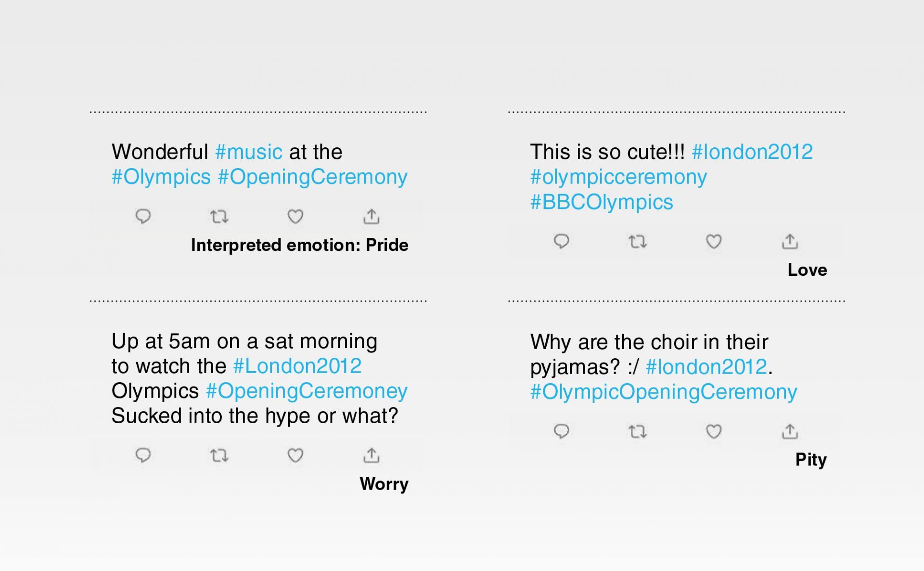This screenshot has height=571, width=924.
Task: Follow the #OpeningCeremoney hashtag link
Action: 307,390
